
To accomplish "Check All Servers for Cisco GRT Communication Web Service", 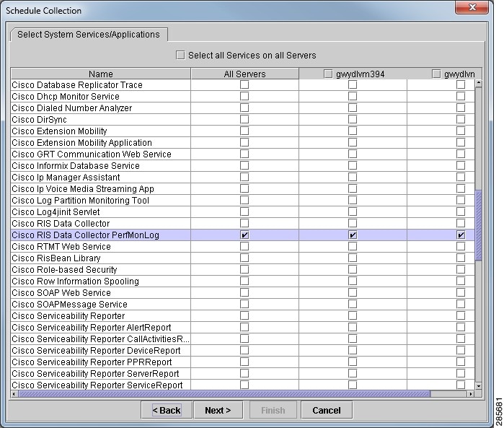I will tap(244, 154).
